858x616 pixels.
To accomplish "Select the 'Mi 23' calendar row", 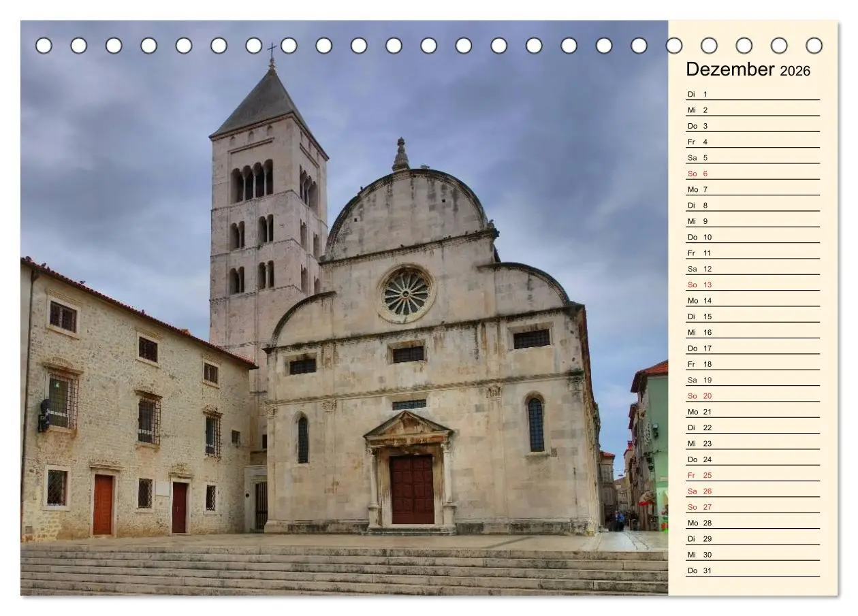I will [x=752, y=443].
